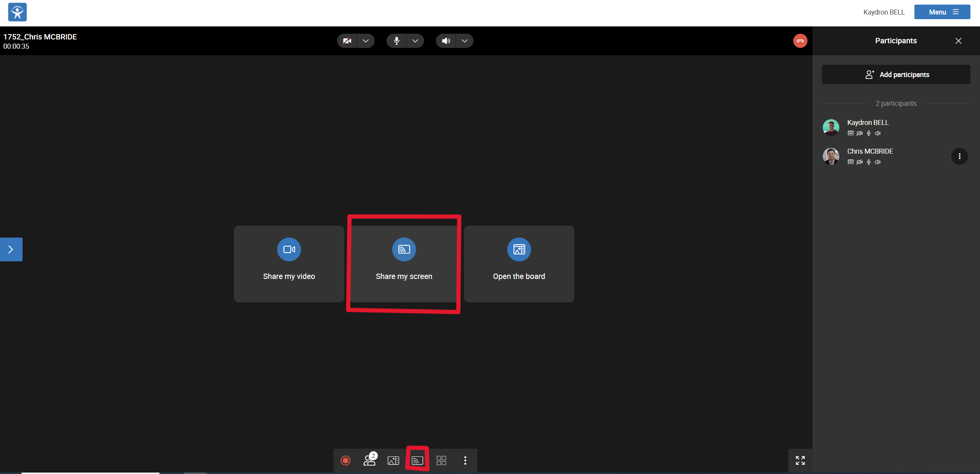
Task: Open the Menu in top right
Action: 942,12
